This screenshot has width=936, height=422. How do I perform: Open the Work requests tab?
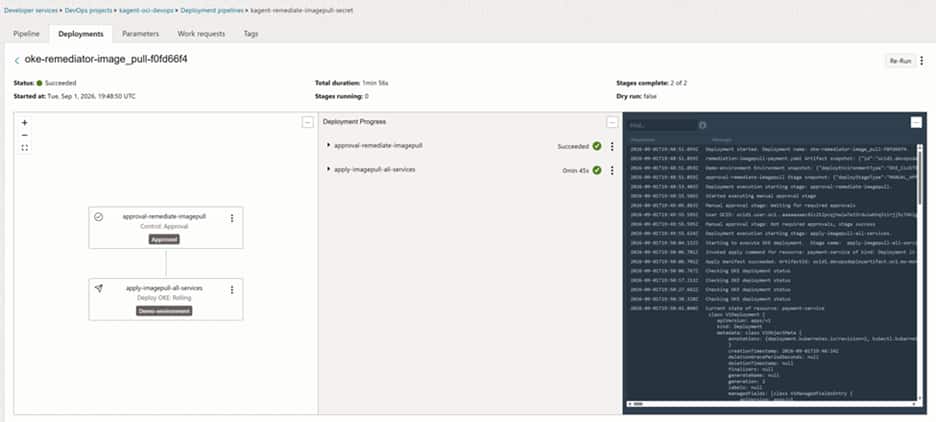click(x=201, y=34)
